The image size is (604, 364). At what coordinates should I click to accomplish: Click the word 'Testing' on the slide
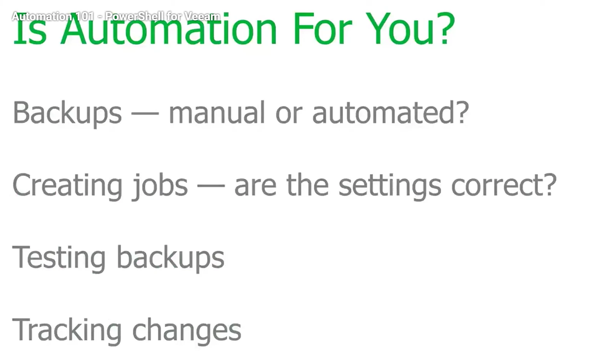pyautogui.click(x=59, y=258)
